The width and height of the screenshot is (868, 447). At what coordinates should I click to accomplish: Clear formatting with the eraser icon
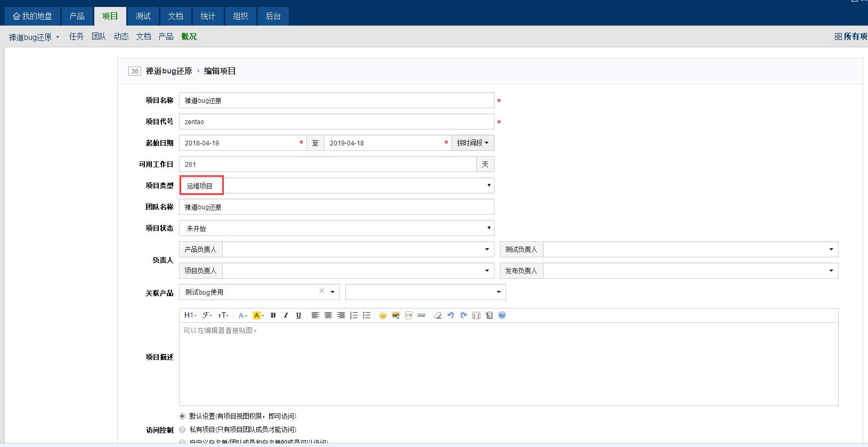pos(438,315)
